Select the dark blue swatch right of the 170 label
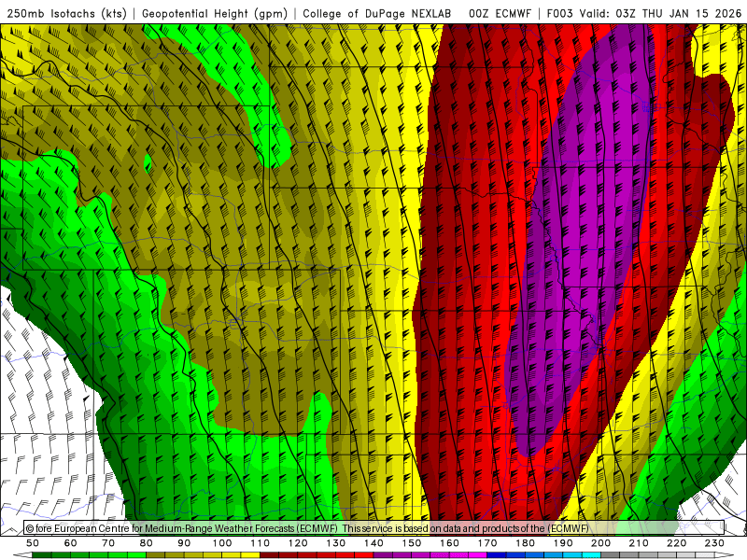The image size is (747, 560). pos(497,555)
